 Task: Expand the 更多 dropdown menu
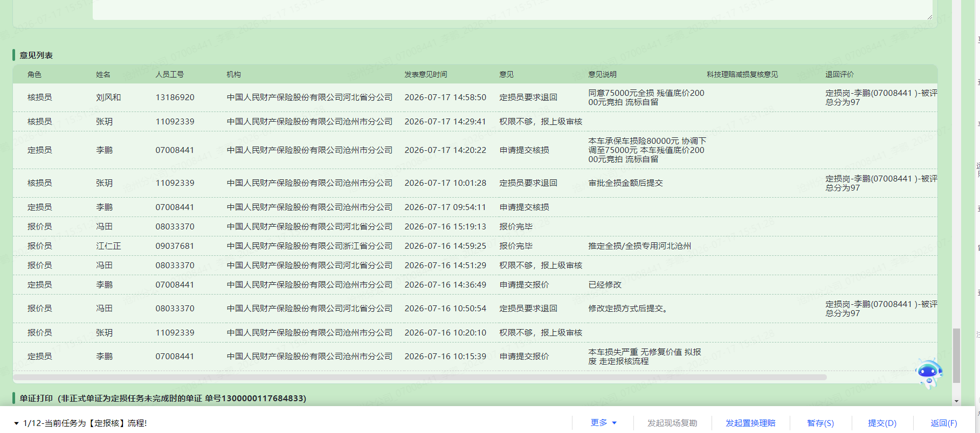point(603,423)
